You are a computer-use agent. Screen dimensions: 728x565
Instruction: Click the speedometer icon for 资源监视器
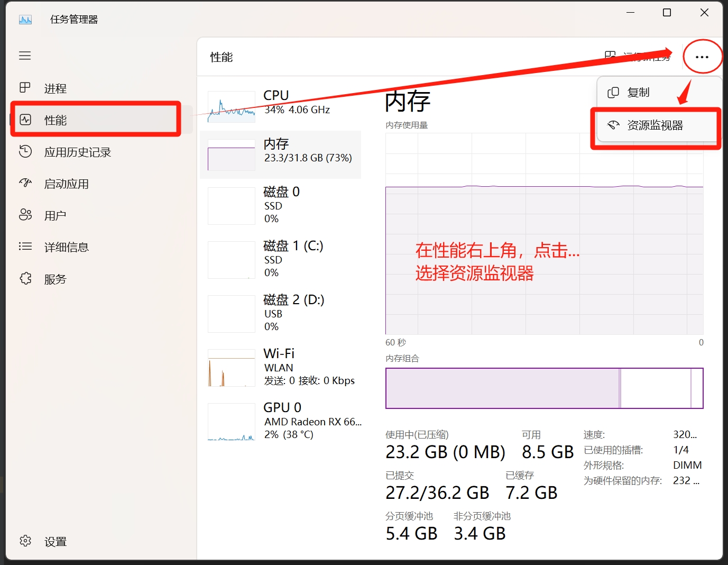click(x=613, y=125)
